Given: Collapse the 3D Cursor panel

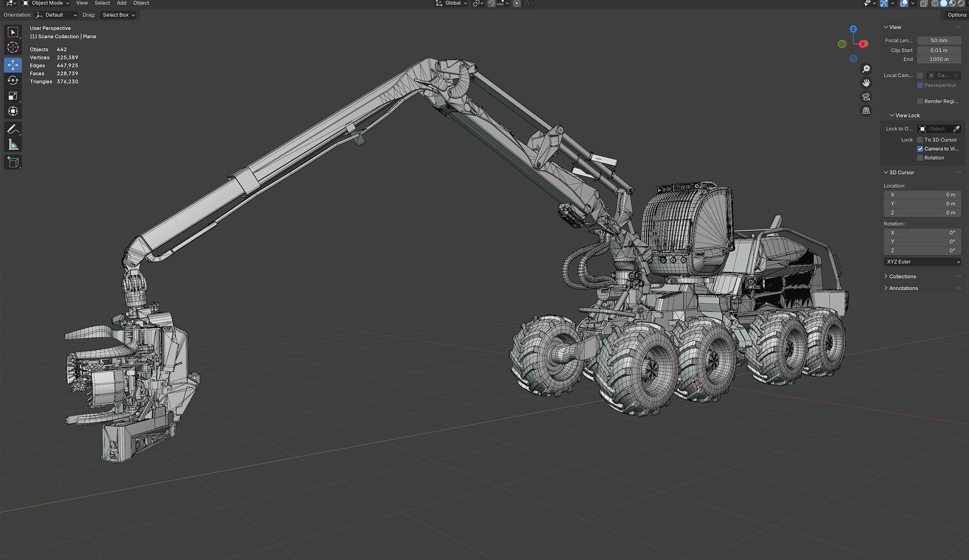Looking at the screenshot, I should coord(899,172).
